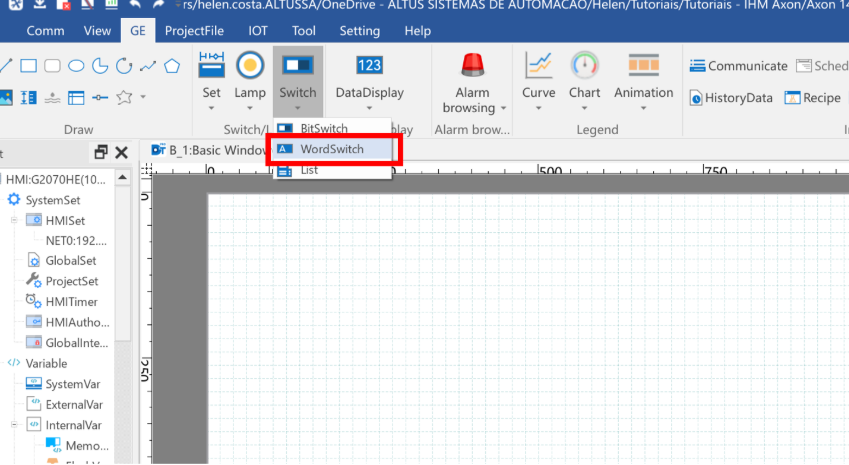Select the Polygon pentagon draw tool
The height and width of the screenshot is (465, 849).
coord(172,66)
